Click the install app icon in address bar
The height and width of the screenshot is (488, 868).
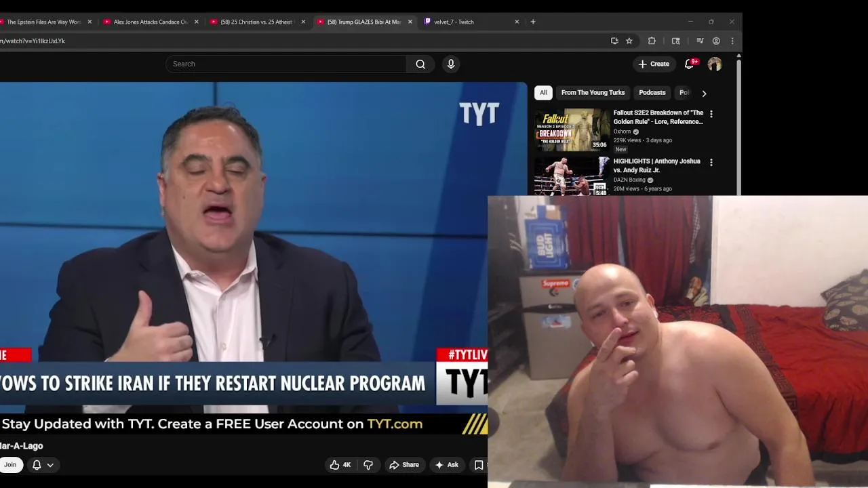click(614, 41)
